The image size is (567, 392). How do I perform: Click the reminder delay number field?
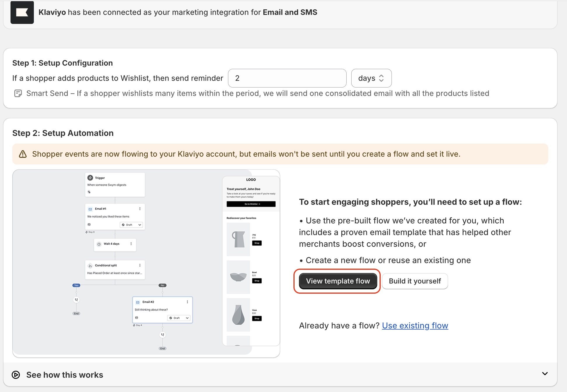click(287, 78)
